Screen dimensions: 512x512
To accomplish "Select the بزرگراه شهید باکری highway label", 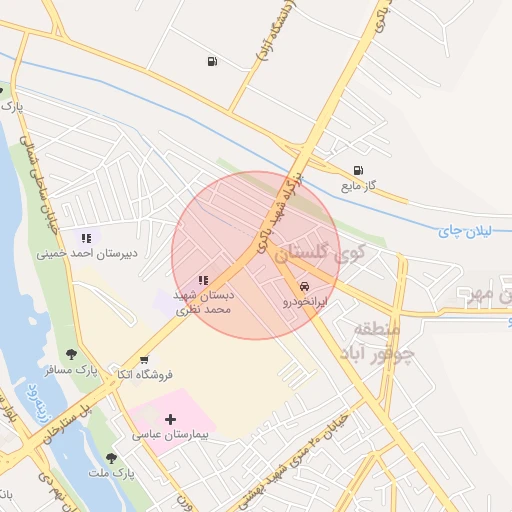I will (x=280, y=212).
